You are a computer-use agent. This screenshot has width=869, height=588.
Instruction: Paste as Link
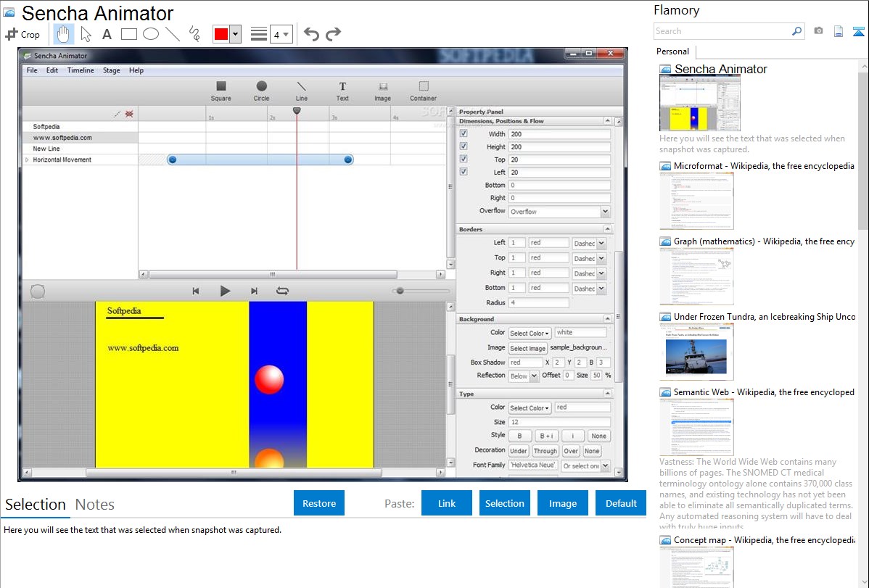447,503
